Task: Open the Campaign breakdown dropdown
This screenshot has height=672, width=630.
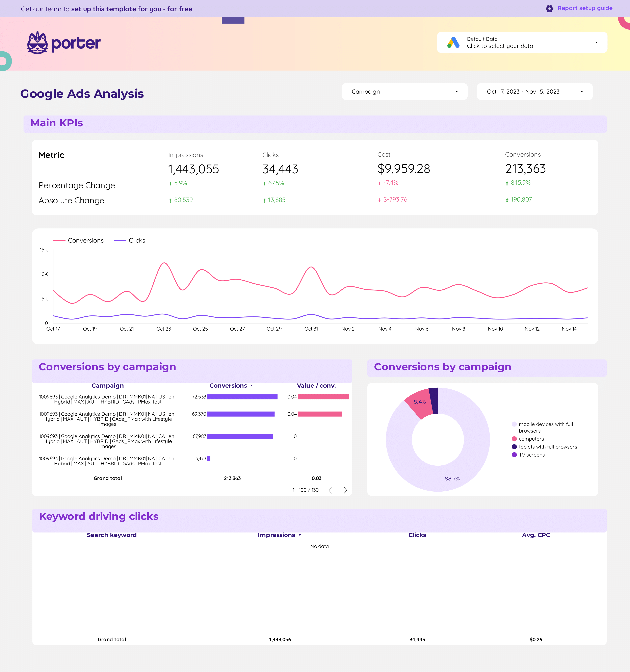Action: click(x=404, y=91)
